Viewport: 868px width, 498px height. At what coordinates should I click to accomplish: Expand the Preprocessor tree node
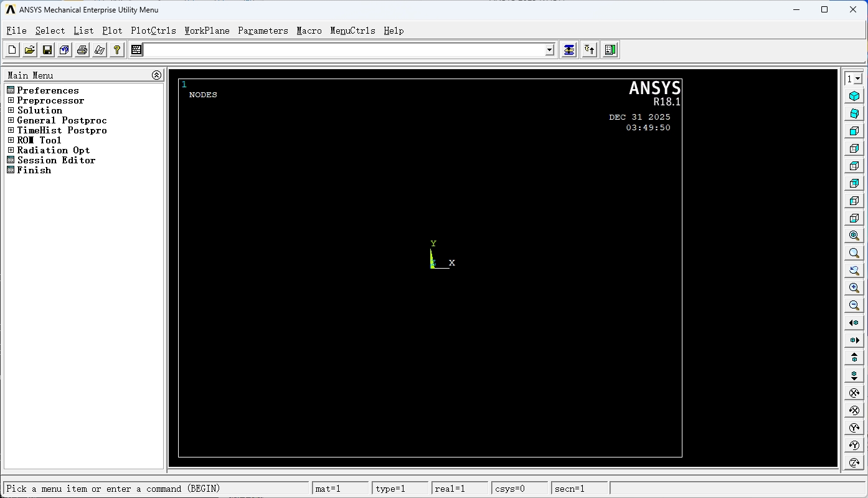(x=11, y=100)
